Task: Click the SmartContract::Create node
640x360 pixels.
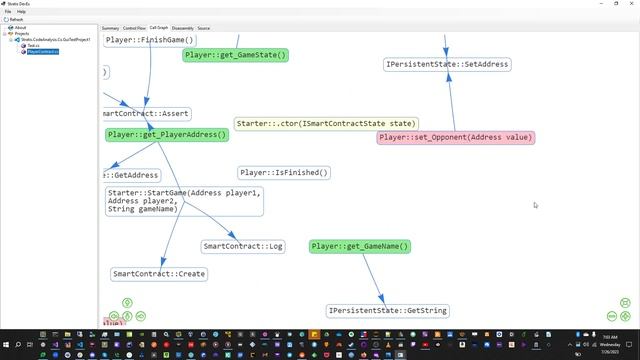Action: pos(159,274)
